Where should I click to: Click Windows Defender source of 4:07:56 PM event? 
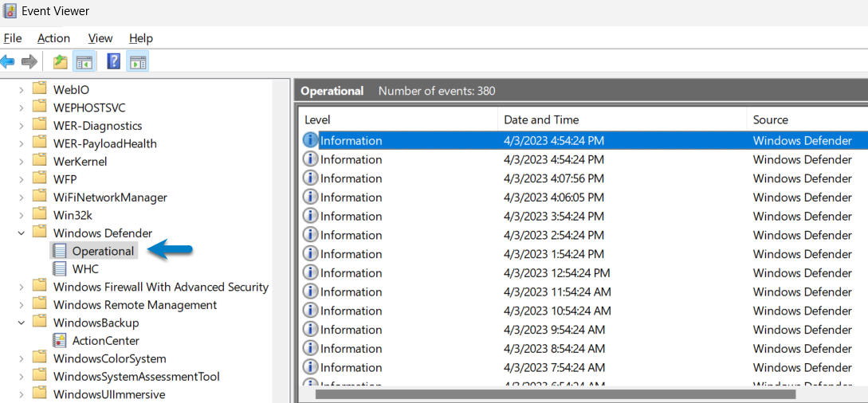(802, 178)
